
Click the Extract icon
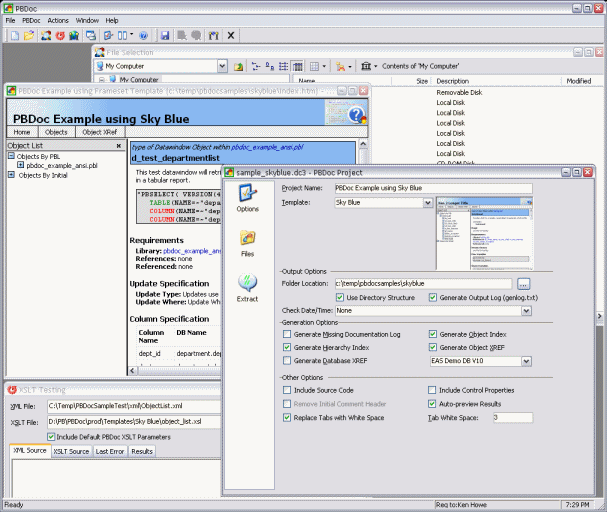click(247, 283)
